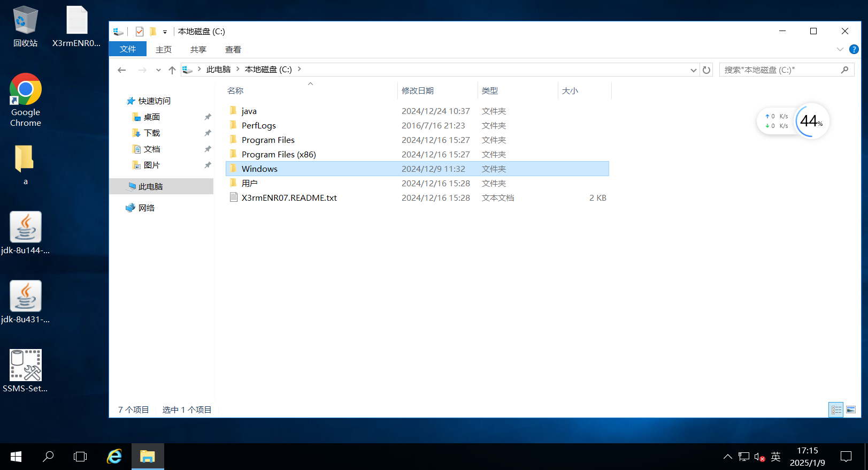Expand the chevron after 本地磁盘 (C:) breadcrumb

click(x=299, y=70)
